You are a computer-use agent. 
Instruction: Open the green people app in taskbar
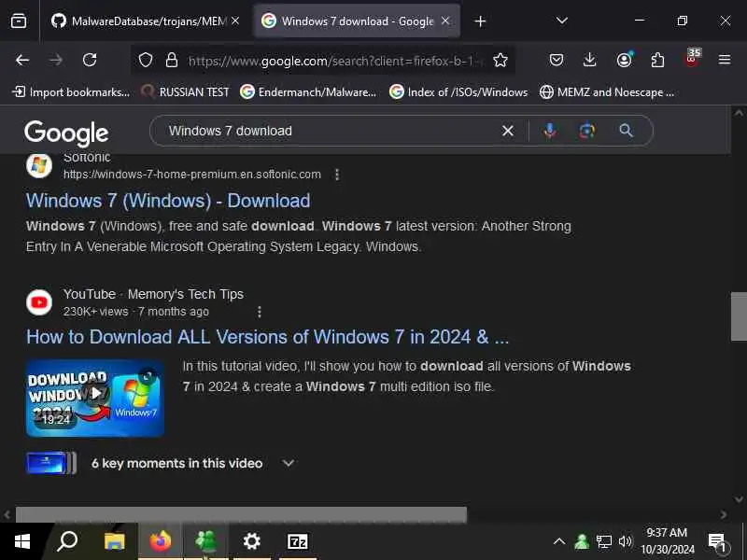click(205, 541)
